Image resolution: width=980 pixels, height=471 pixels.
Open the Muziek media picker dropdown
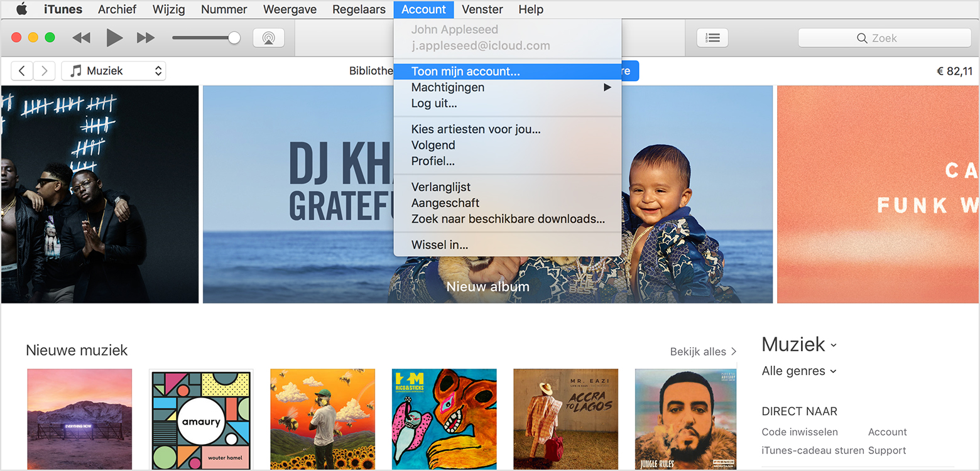[x=114, y=71]
